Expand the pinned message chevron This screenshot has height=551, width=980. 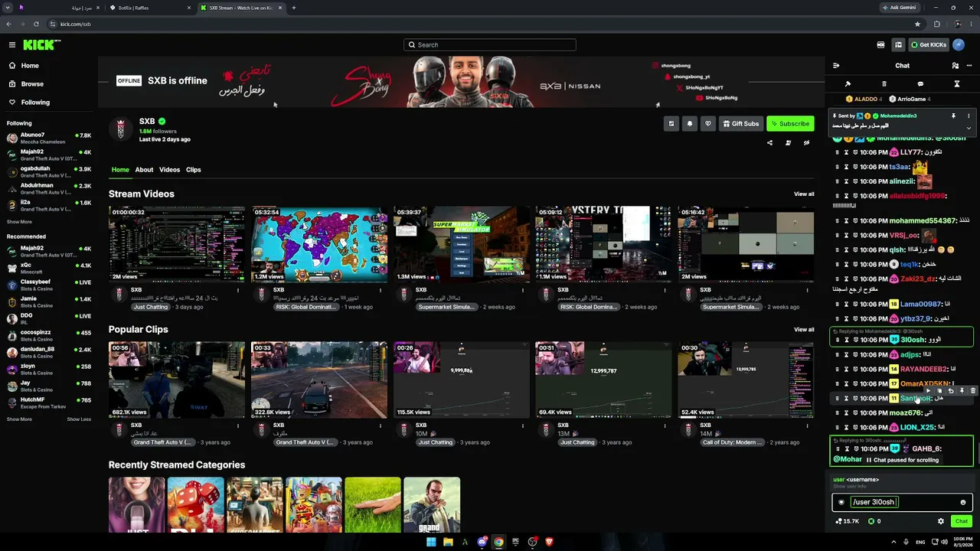(969, 128)
